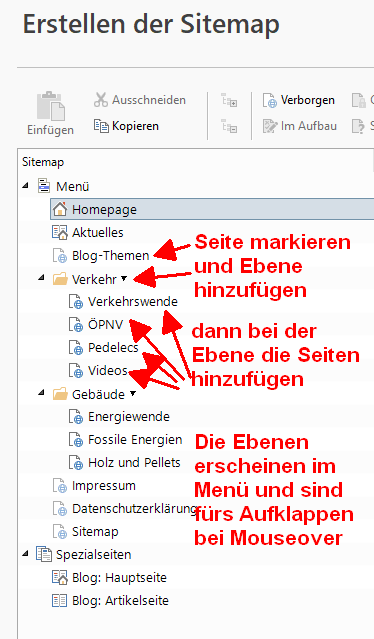
Task: Select the Datenschutzerklärung page
Action: tap(135, 509)
